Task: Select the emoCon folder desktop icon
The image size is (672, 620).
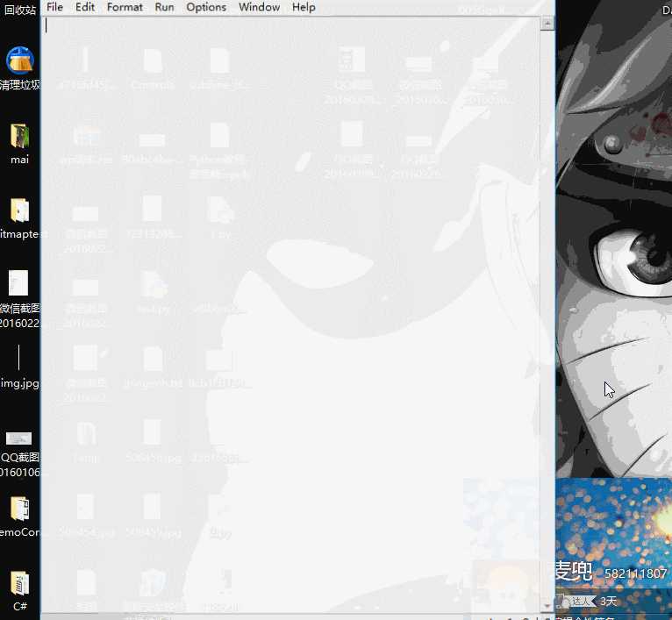Action: coord(19,509)
